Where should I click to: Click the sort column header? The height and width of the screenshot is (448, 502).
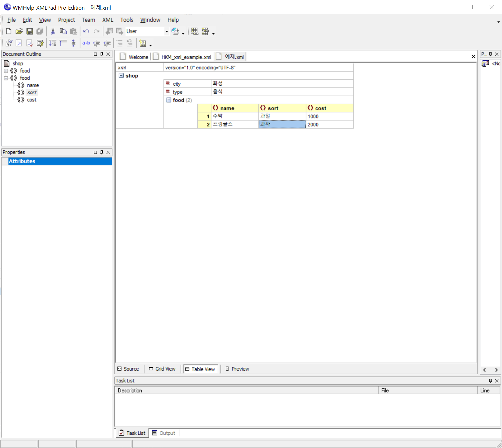(282, 108)
